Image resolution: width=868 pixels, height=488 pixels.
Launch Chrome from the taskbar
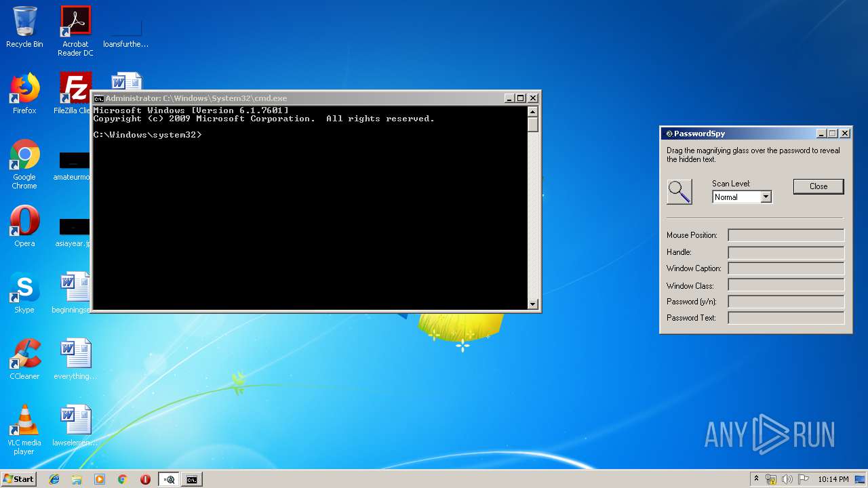point(122,479)
